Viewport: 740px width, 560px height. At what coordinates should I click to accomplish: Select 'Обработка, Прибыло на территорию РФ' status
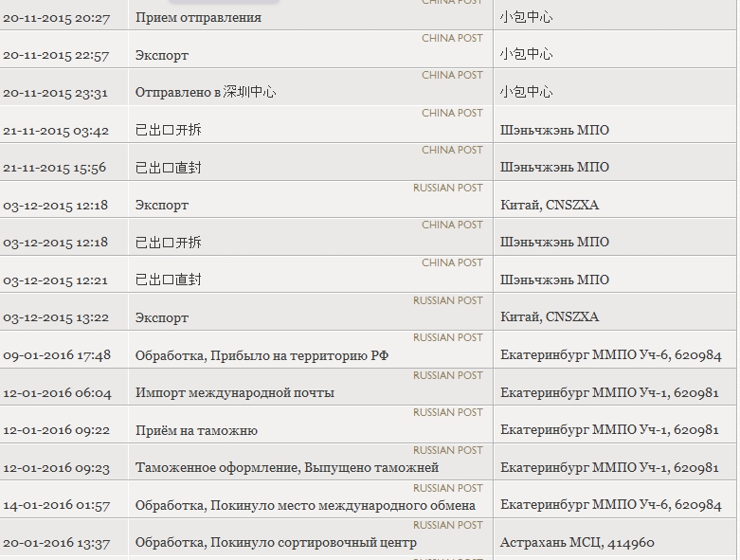262,355
